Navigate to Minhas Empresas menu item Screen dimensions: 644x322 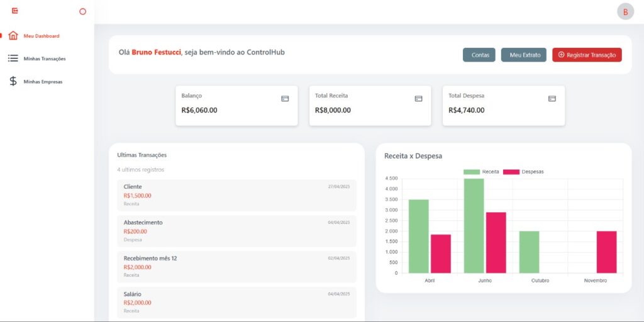point(43,81)
